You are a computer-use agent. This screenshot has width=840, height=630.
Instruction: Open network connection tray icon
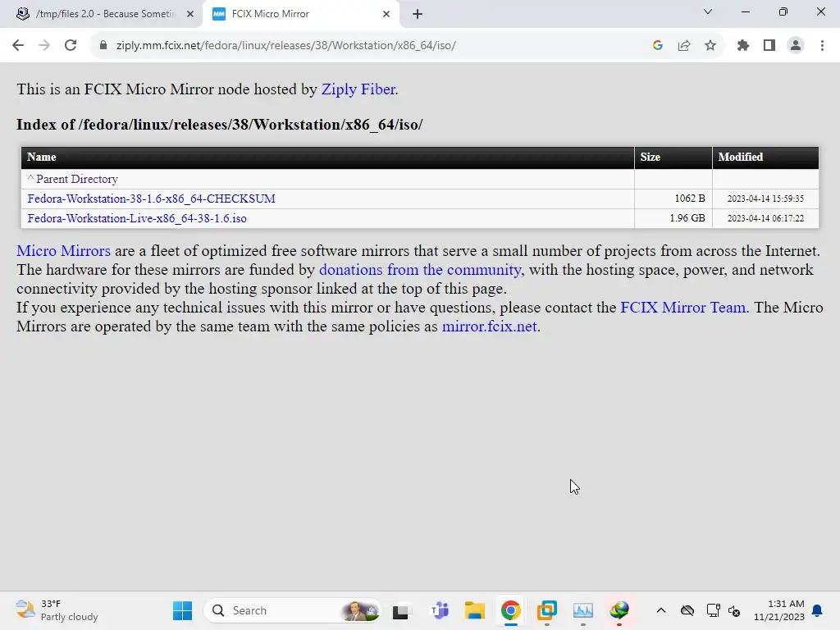[x=713, y=610]
